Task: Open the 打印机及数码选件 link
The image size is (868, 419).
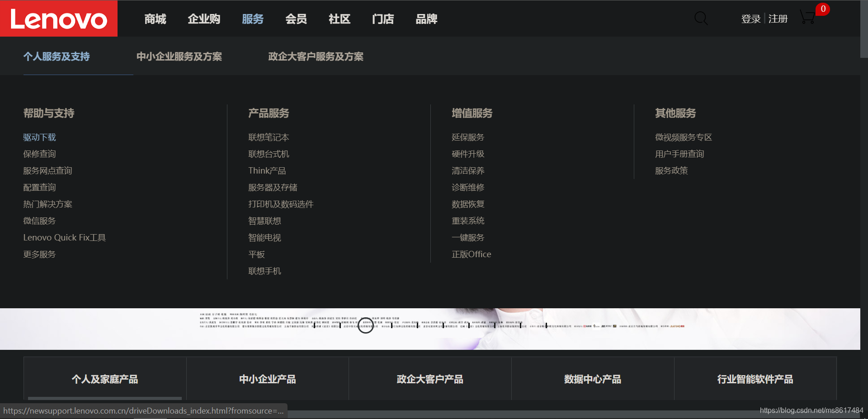Action: pyautogui.click(x=281, y=204)
